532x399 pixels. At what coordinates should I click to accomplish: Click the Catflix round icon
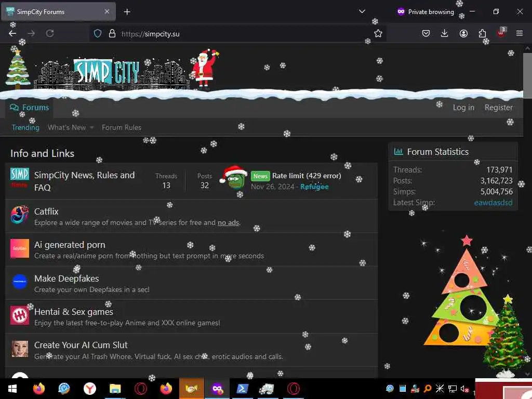tap(20, 215)
